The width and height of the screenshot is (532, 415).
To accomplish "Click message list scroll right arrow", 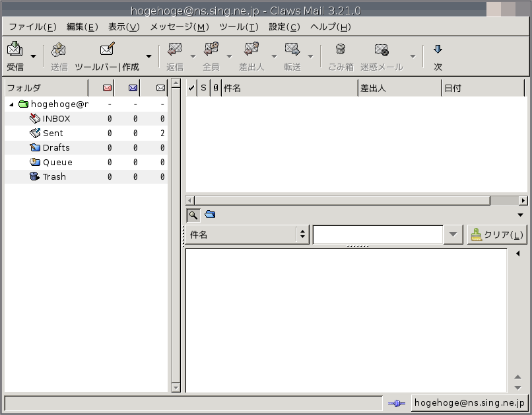I will pyautogui.click(x=523, y=201).
